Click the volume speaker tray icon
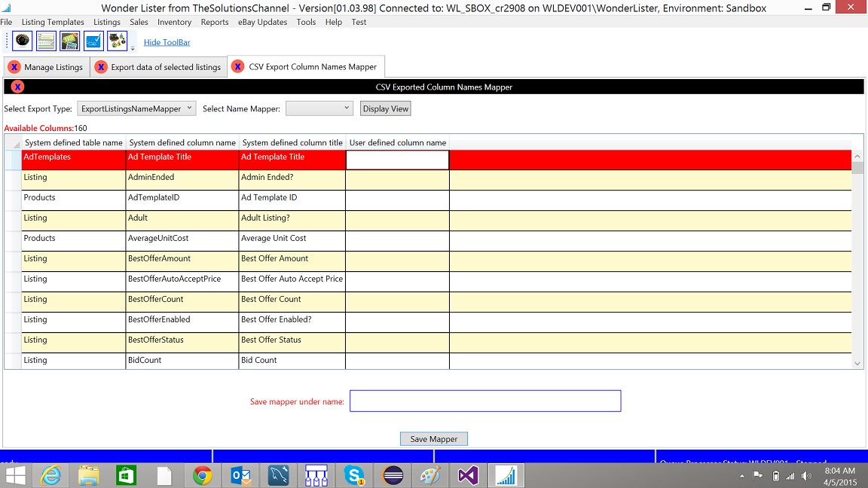868x488 pixels. click(x=806, y=476)
